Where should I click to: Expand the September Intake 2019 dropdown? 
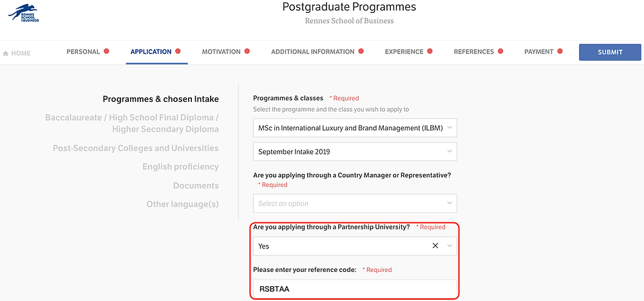pos(355,151)
